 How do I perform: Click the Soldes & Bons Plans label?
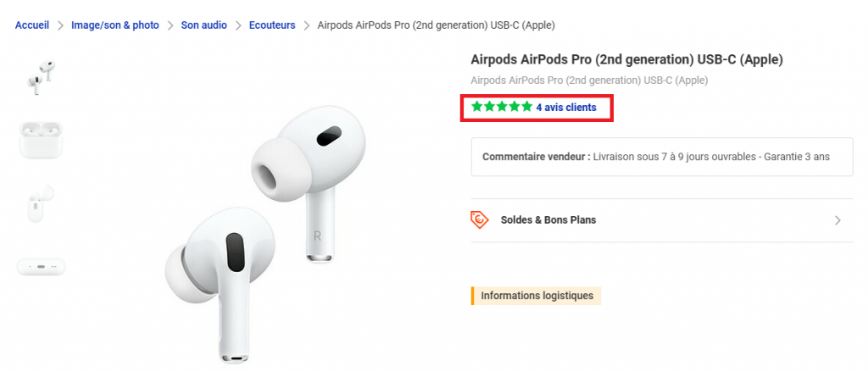click(548, 220)
